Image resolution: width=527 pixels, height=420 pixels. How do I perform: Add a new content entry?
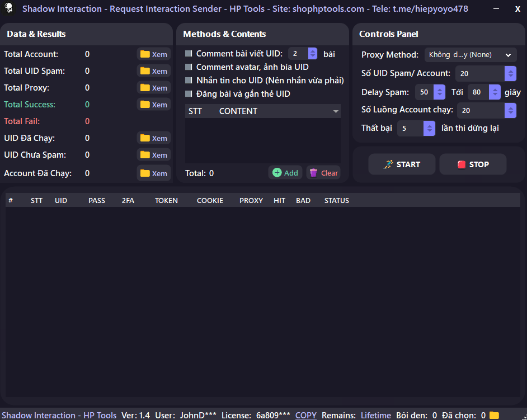[285, 173]
